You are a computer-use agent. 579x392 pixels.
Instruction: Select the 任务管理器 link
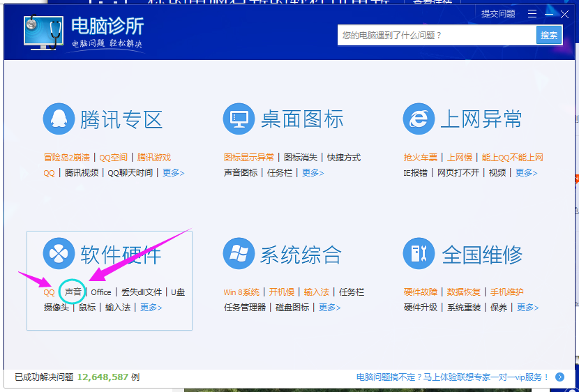[245, 308]
